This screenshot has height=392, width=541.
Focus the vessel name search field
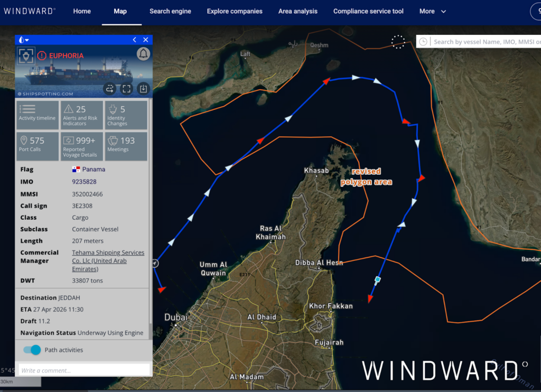click(x=487, y=42)
